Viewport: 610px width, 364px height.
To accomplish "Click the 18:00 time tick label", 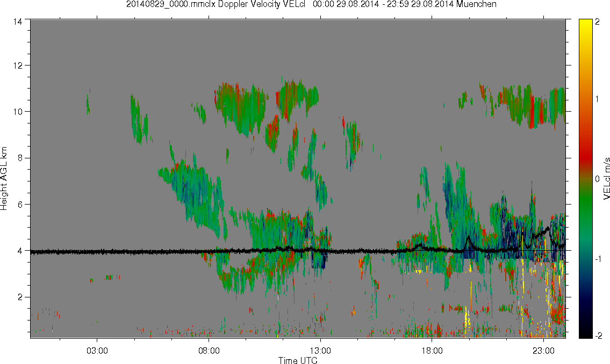I will (x=432, y=351).
